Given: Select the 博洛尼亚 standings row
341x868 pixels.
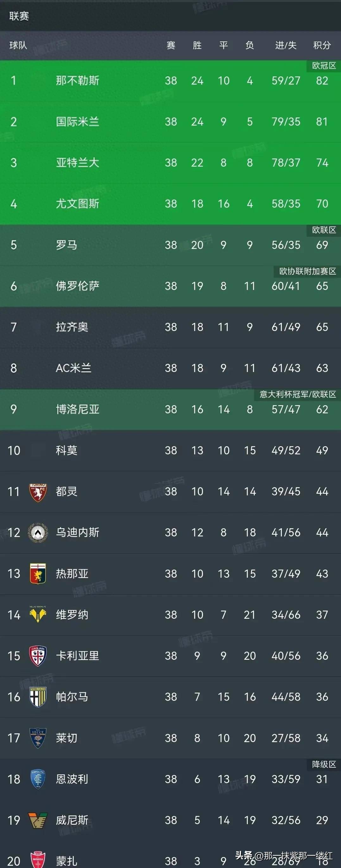Looking at the screenshot, I should point(170,409).
